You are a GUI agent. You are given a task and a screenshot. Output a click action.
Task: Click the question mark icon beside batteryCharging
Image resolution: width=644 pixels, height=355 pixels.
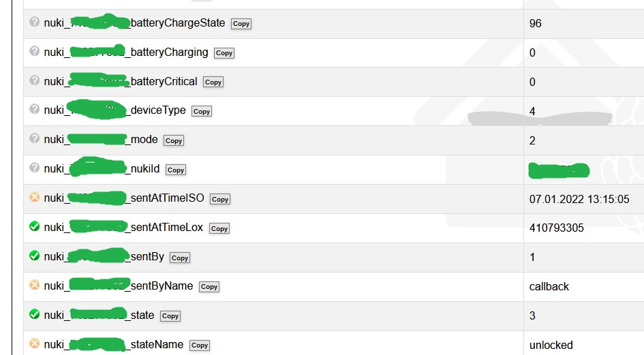[x=35, y=51]
